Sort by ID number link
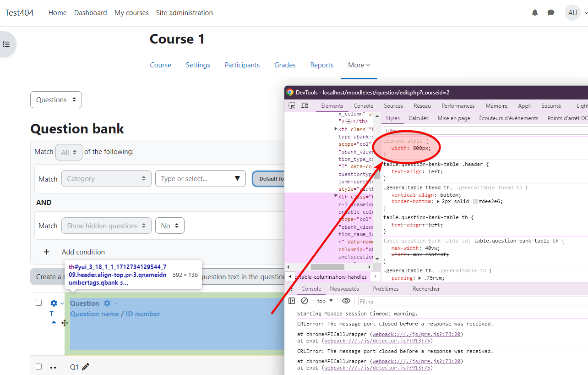Image resolution: width=588 pixels, height=375 pixels. [143, 314]
